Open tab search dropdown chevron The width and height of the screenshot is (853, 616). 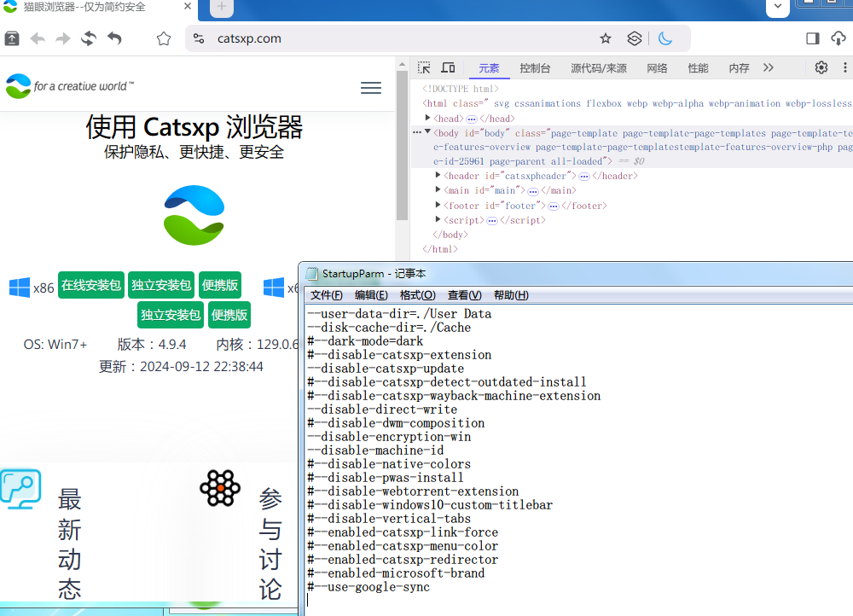[778, 7]
